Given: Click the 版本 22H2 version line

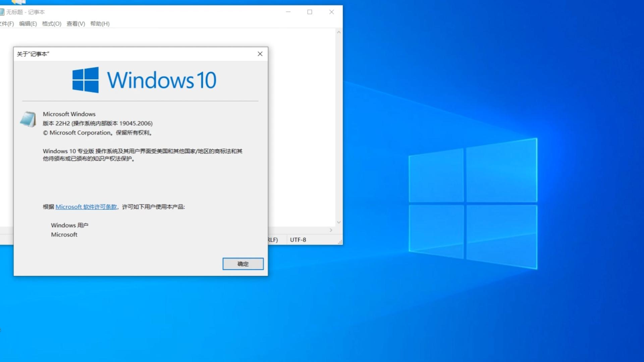Looking at the screenshot, I should [98, 123].
